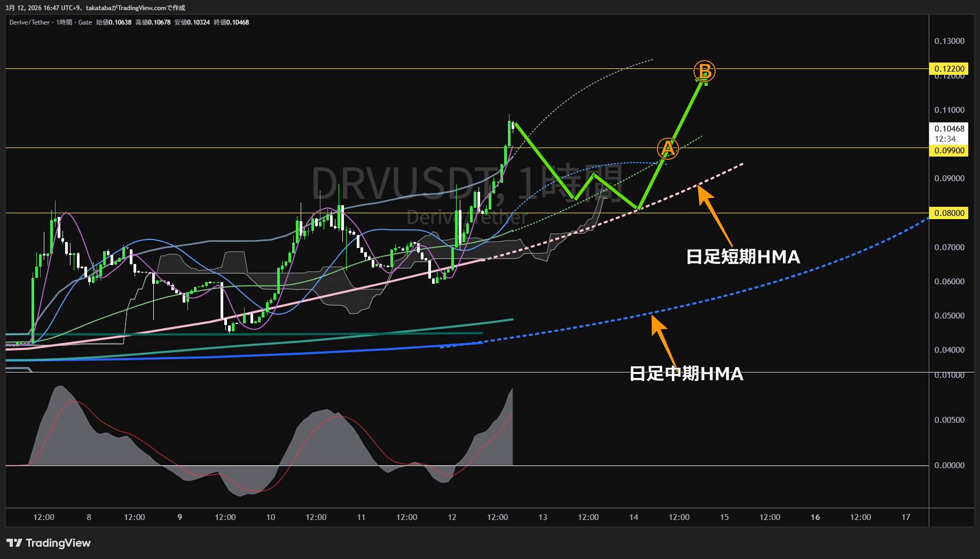Click the 0.12200 yellow price label

coord(949,68)
